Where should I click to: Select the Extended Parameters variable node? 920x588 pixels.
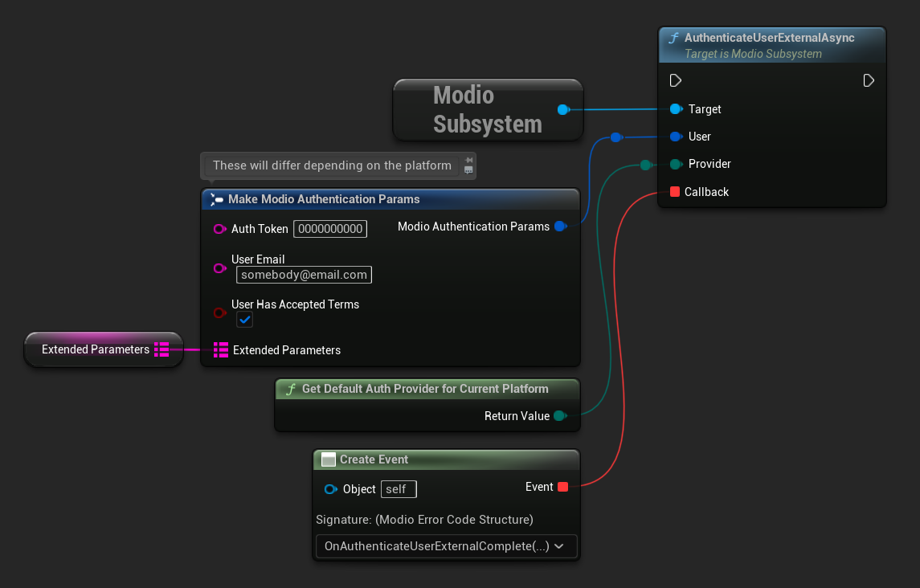point(104,349)
